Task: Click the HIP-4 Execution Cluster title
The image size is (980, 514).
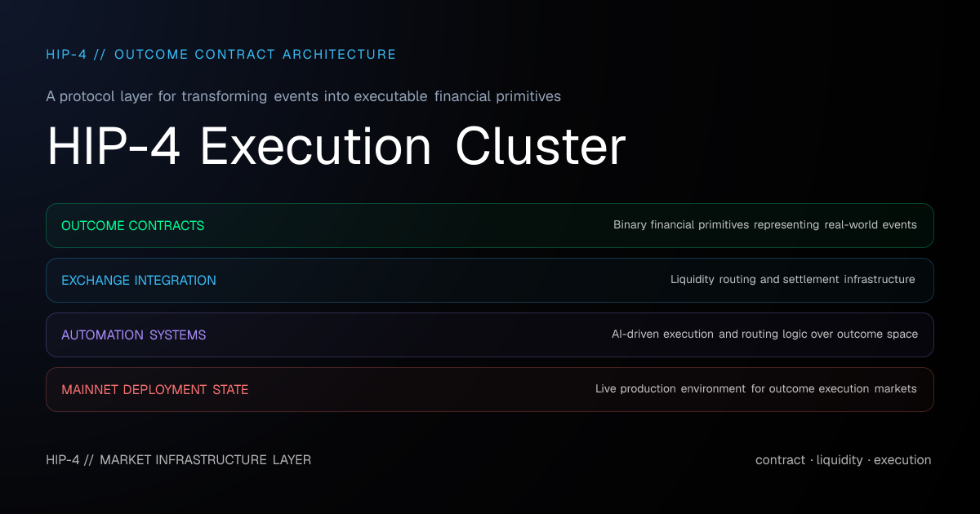Action: [336, 147]
